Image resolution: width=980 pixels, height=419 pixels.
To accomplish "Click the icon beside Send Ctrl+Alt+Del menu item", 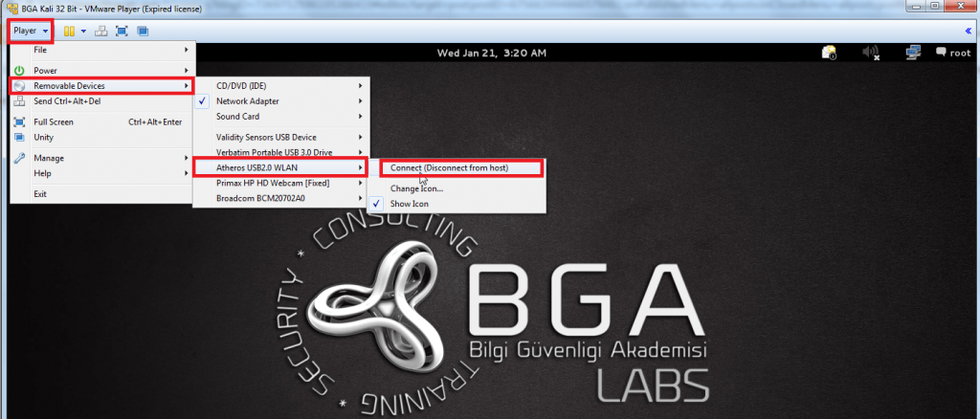I will (19, 101).
